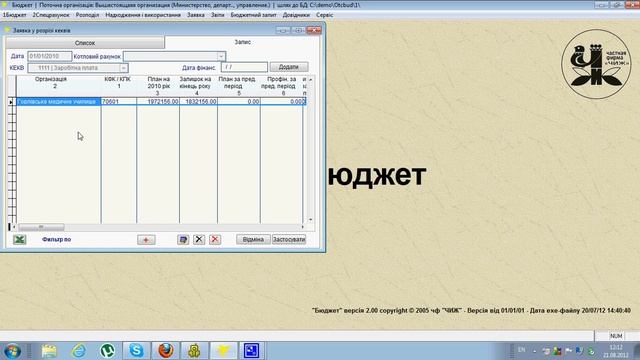Open the 2Спецрахунок menu
640x360 pixels.
51,15
